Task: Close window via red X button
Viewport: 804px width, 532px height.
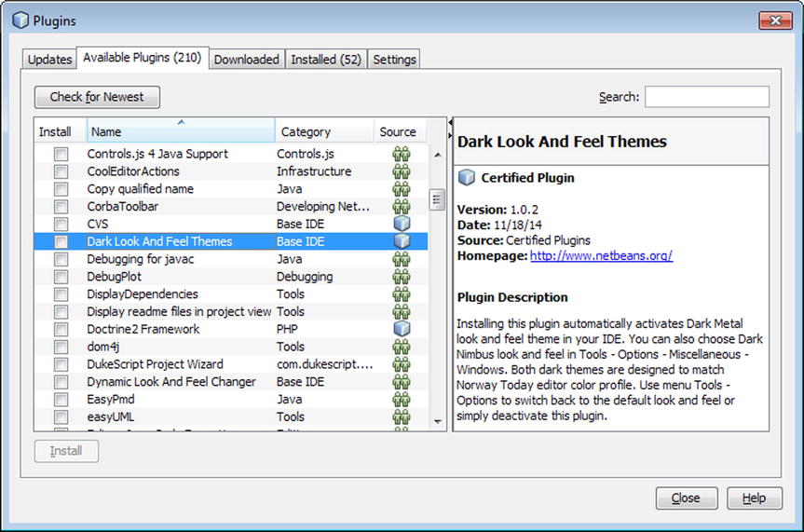Action: [x=775, y=20]
